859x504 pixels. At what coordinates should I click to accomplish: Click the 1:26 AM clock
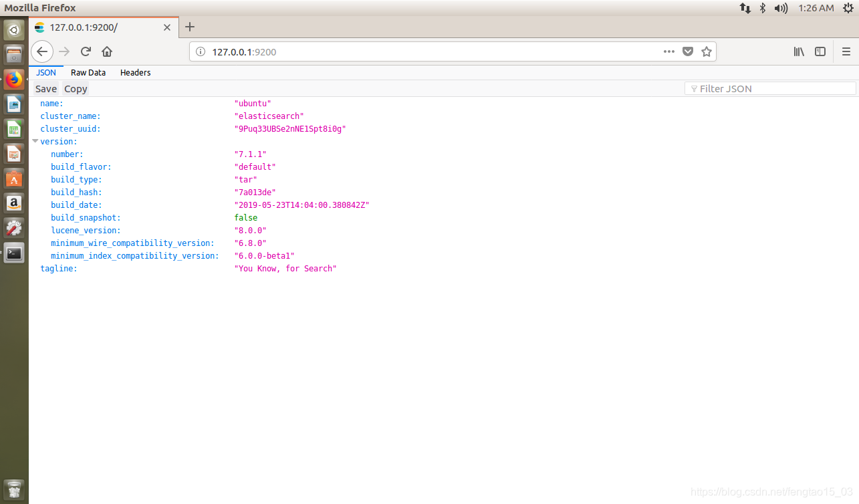point(816,8)
